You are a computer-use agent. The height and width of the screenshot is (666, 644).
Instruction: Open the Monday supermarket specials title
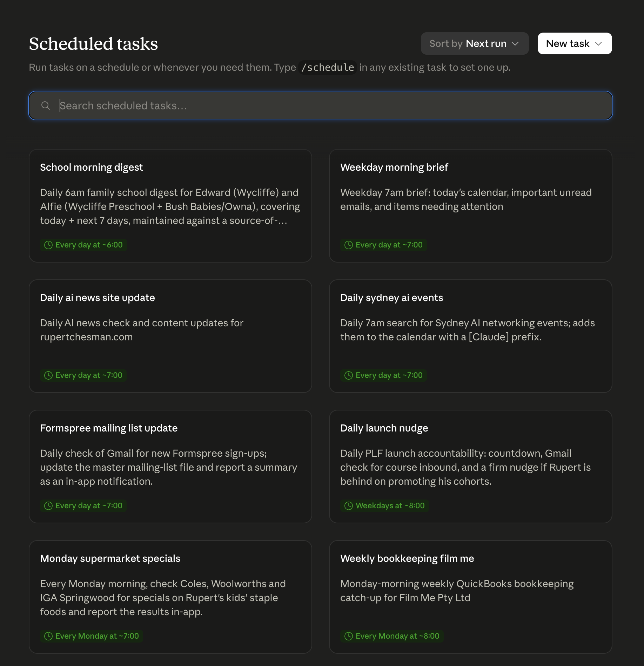point(110,558)
